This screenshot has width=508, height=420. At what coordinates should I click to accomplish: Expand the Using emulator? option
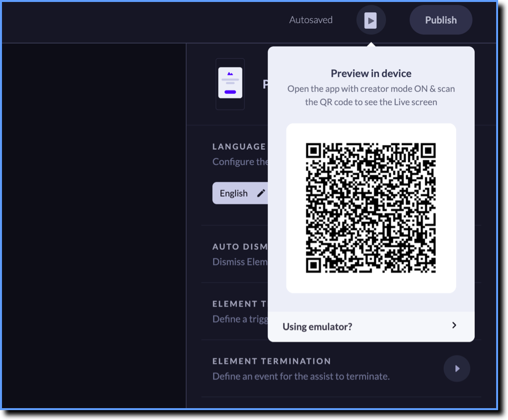point(371,326)
